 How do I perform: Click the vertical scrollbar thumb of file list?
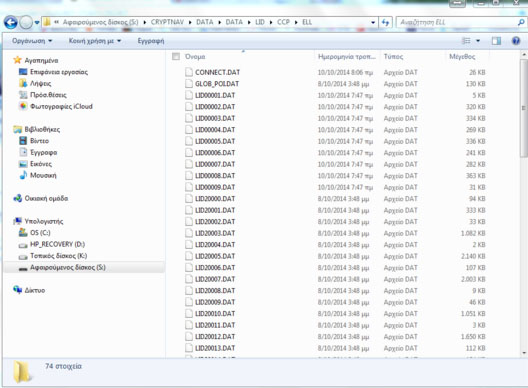click(x=524, y=108)
